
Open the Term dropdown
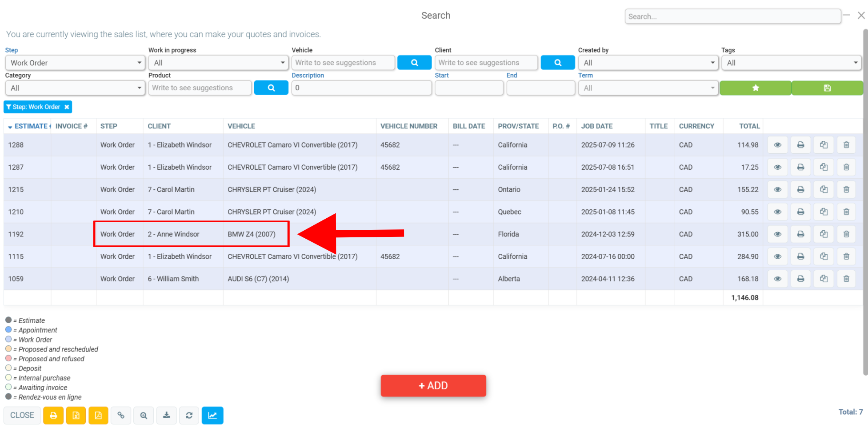pos(648,88)
